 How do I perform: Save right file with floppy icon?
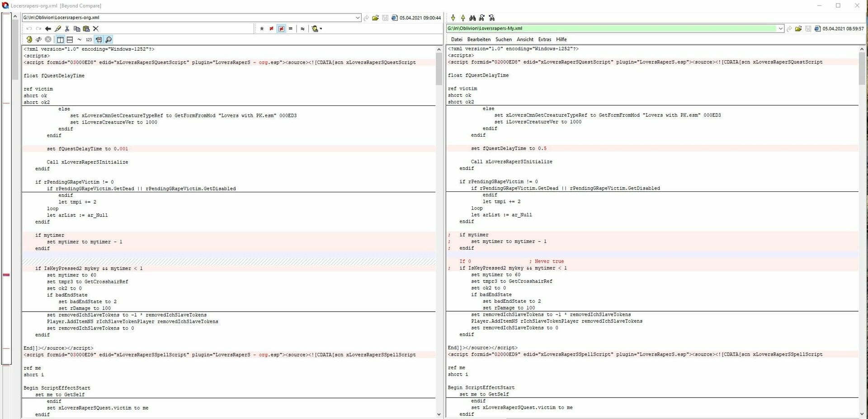pyautogui.click(x=808, y=29)
